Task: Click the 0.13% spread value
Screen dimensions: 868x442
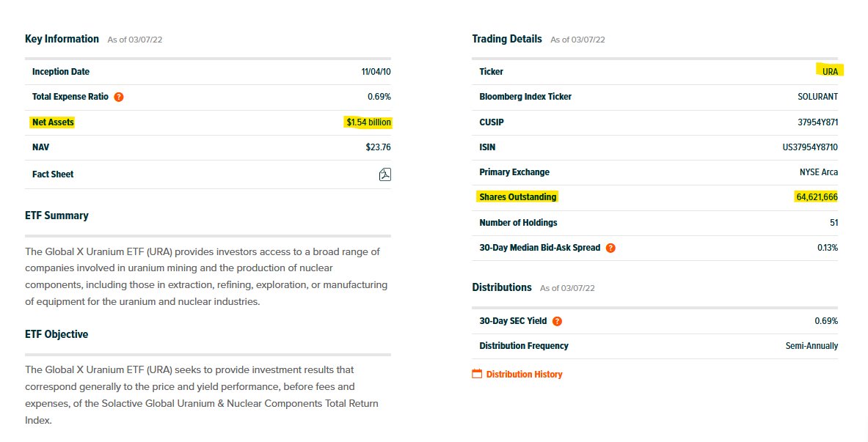Action: click(x=828, y=247)
